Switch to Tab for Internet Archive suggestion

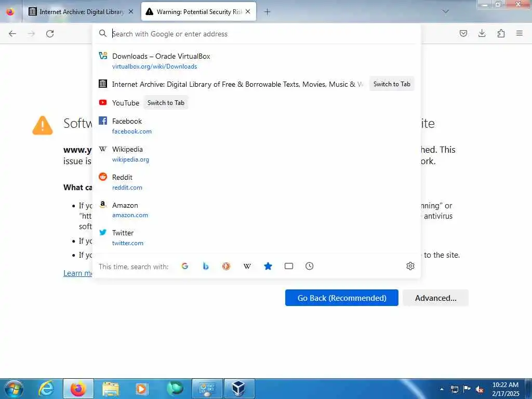point(392,84)
